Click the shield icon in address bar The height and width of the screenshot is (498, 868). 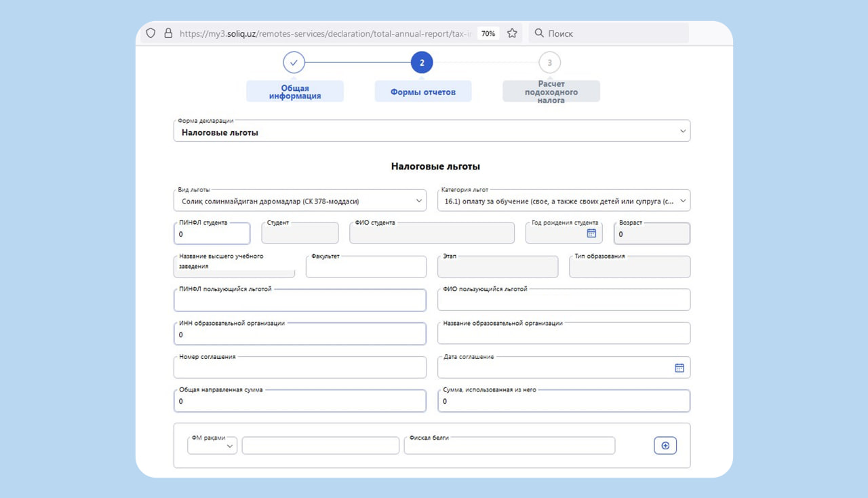pos(151,33)
